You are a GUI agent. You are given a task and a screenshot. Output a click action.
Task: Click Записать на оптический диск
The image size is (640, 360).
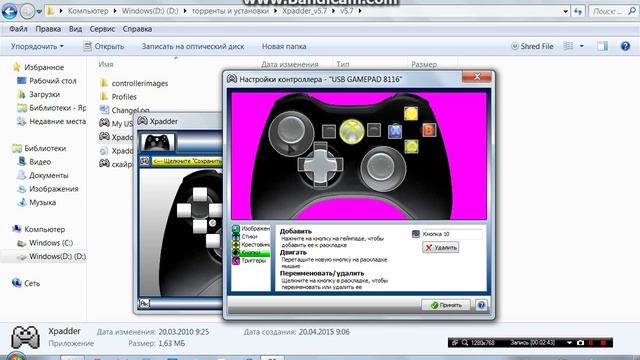(193, 47)
